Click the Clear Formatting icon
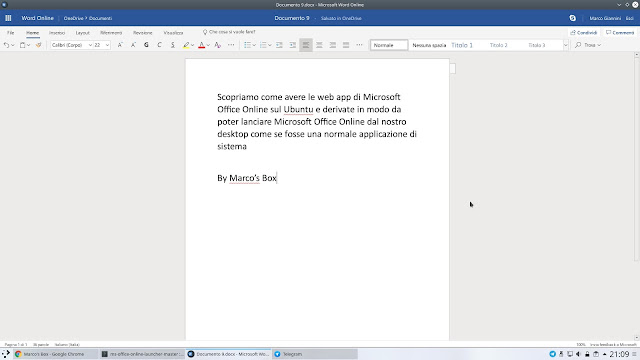The image size is (640, 360). point(218,45)
